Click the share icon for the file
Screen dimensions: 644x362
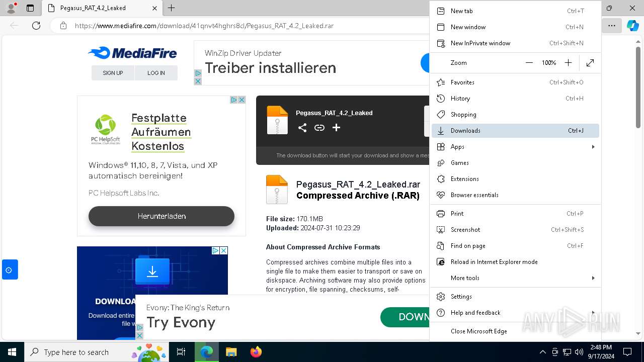(302, 128)
